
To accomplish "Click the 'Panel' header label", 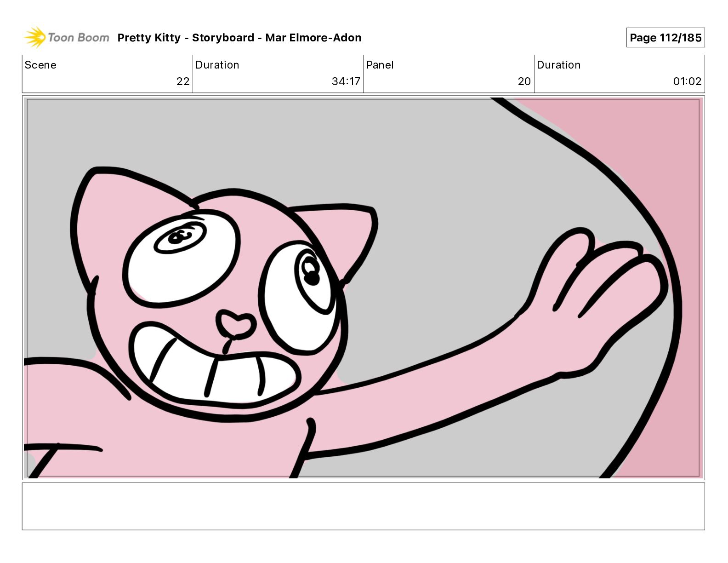I will (x=380, y=65).
